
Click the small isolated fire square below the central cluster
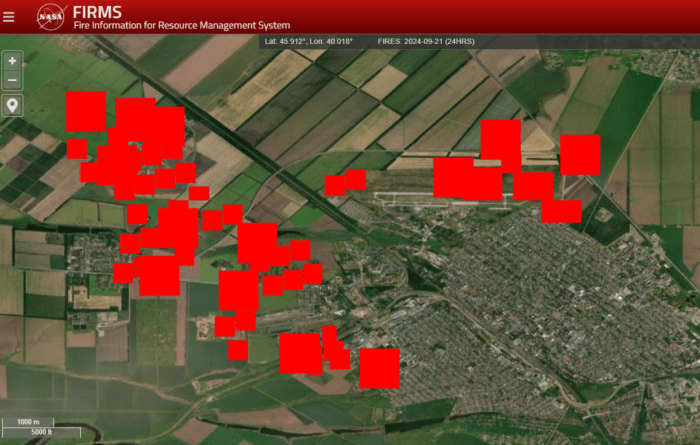tap(237, 350)
